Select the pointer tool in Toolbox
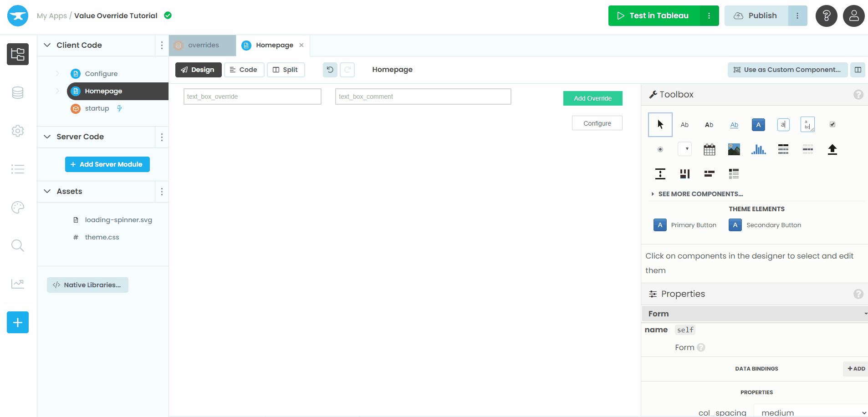The height and width of the screenshot is (417, 868). [660, 124]
